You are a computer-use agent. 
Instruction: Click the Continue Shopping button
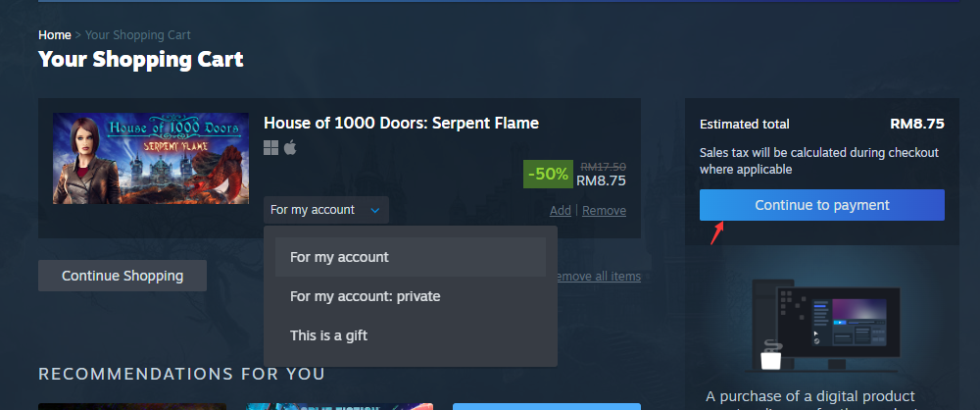[x=122, y=276]
